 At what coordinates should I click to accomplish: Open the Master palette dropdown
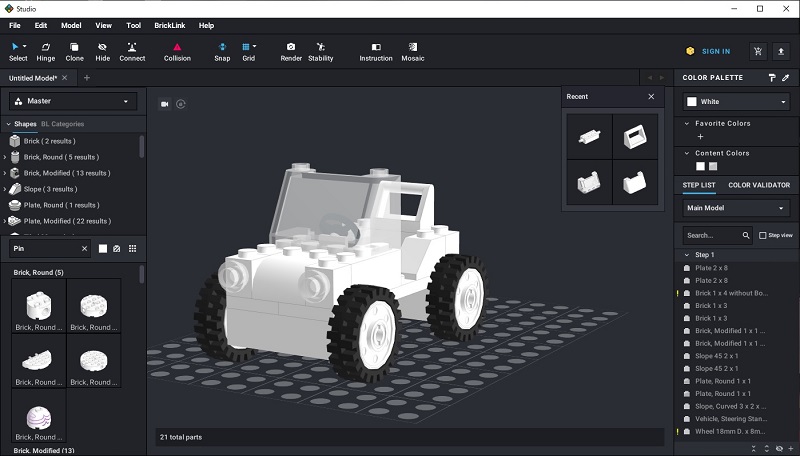point(74,101)
